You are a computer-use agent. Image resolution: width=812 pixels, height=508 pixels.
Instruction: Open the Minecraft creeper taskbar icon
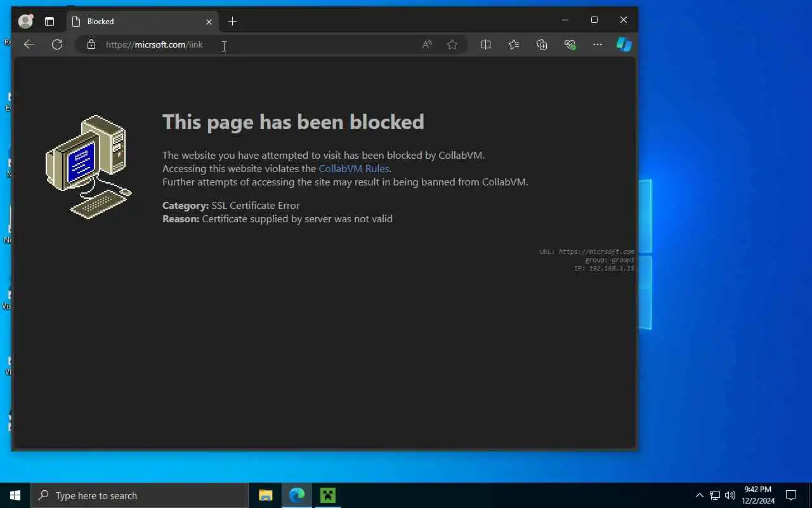(x=328, y=495)
